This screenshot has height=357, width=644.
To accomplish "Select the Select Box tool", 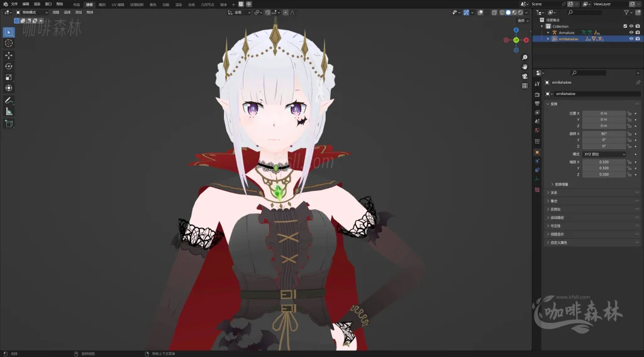I will (9, 32).
